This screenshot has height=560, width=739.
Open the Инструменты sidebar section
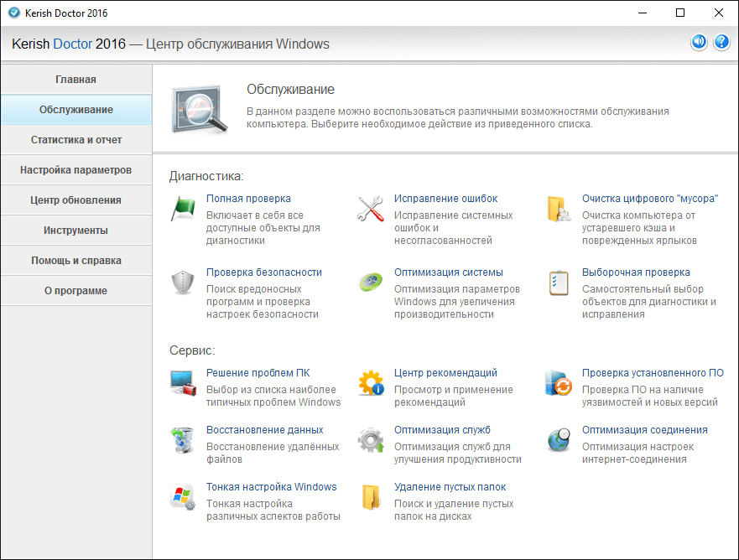[x=75, y=230]
